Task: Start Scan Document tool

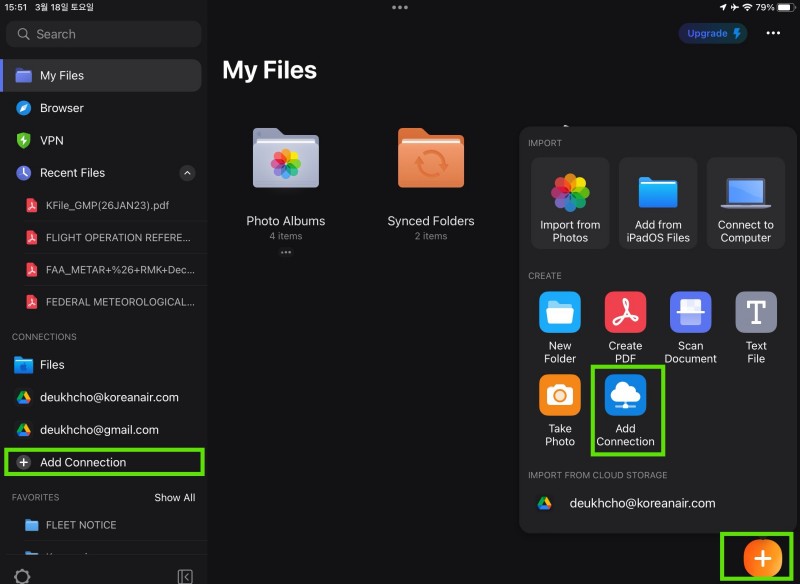Action: pos(690,313)
